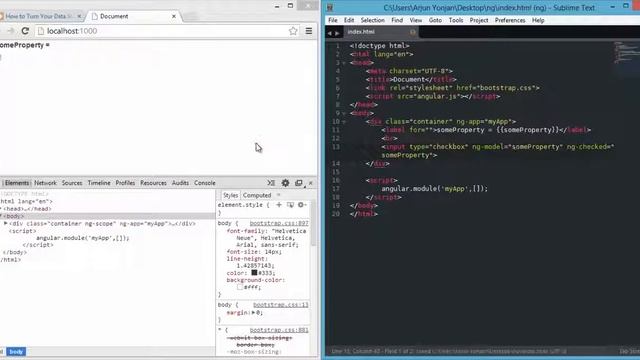Viewport: 640px width, 360px height.
Task: Click the angular.module line 17 in editor
Action: [434, 189]
